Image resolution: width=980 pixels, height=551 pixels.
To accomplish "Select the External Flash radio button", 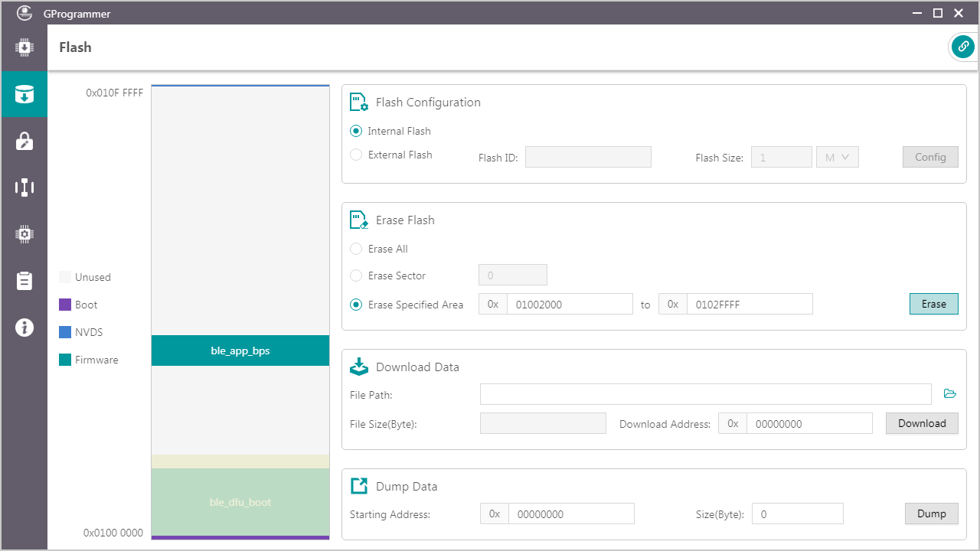I will 356,155.
